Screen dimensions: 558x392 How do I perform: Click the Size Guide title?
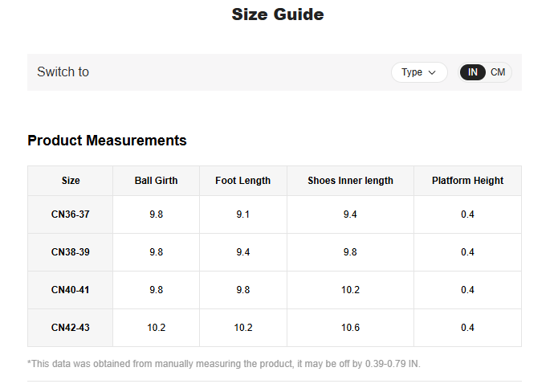tap(278, 14)
